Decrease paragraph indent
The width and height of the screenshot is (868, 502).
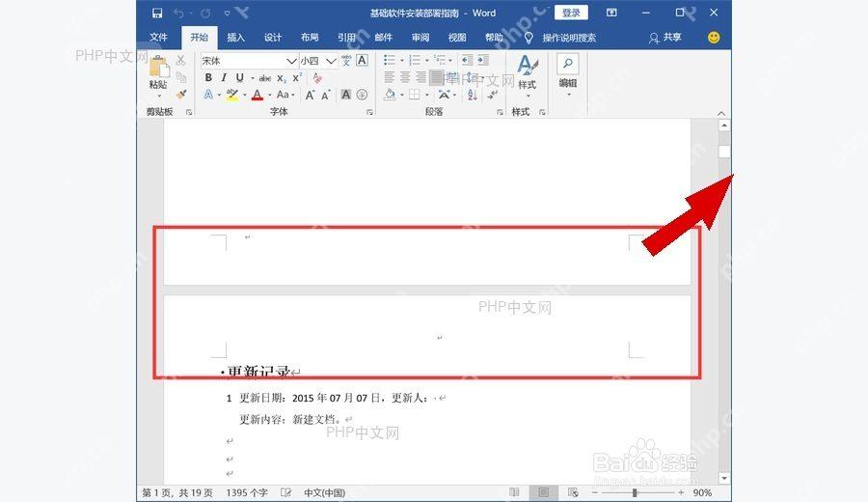467,60
